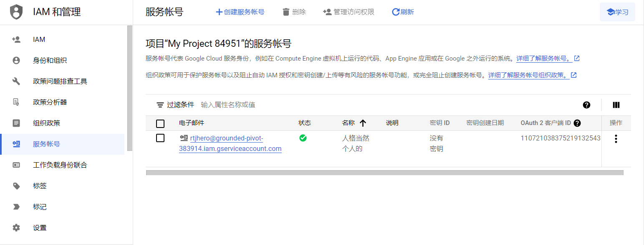The image size is (644, 245).
Task: Click the refresh arrow icon
Action: click(396, 12)
